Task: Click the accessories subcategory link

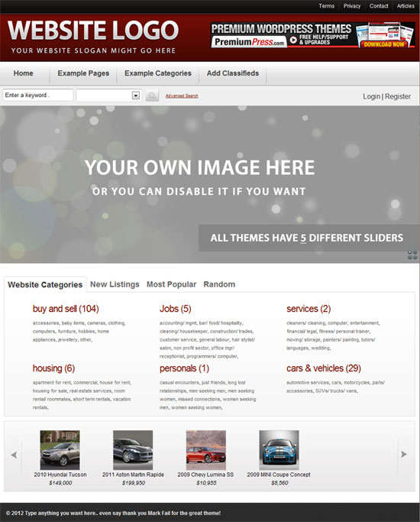Action: click(46, 323)
